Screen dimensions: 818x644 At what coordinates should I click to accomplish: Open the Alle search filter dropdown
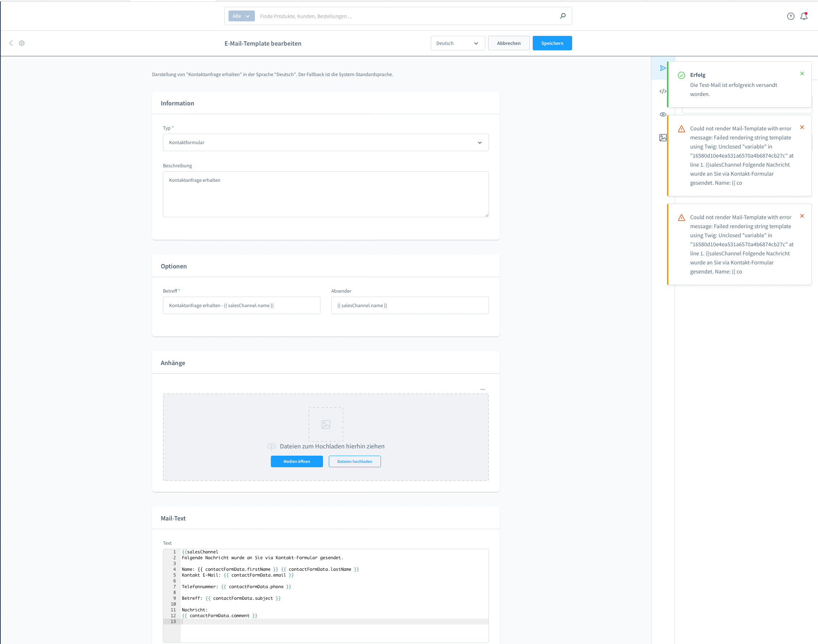[241, 16]
